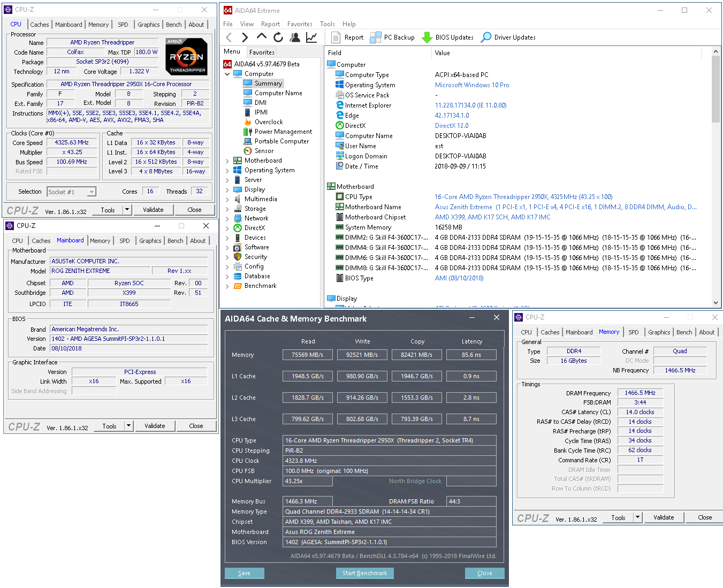The image size is (723, 588).
Task: Go forward using AIDA64 forward arrow
Action: (x=245, y=37)
